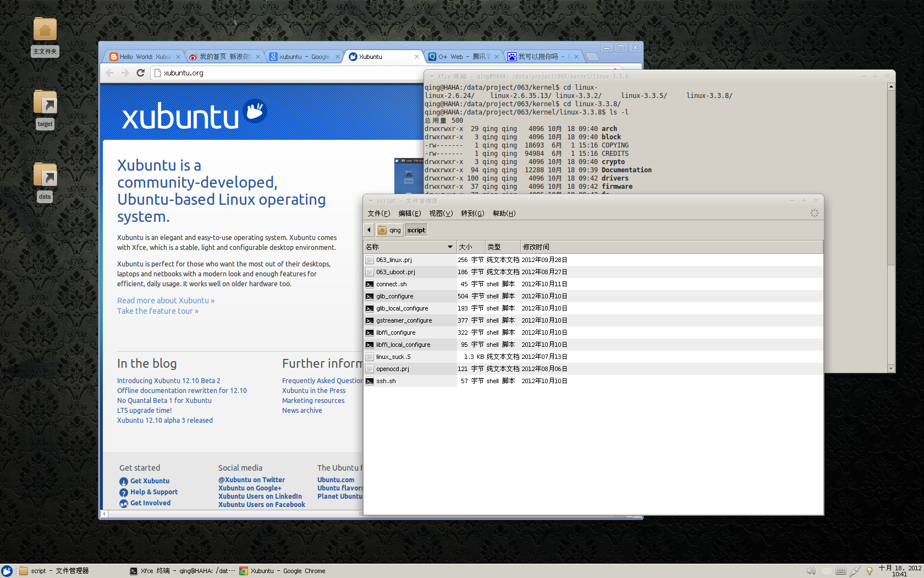
Task: Sort files by the 修改时间 column header
Action: pyautogui.click(x=672, y=247)
